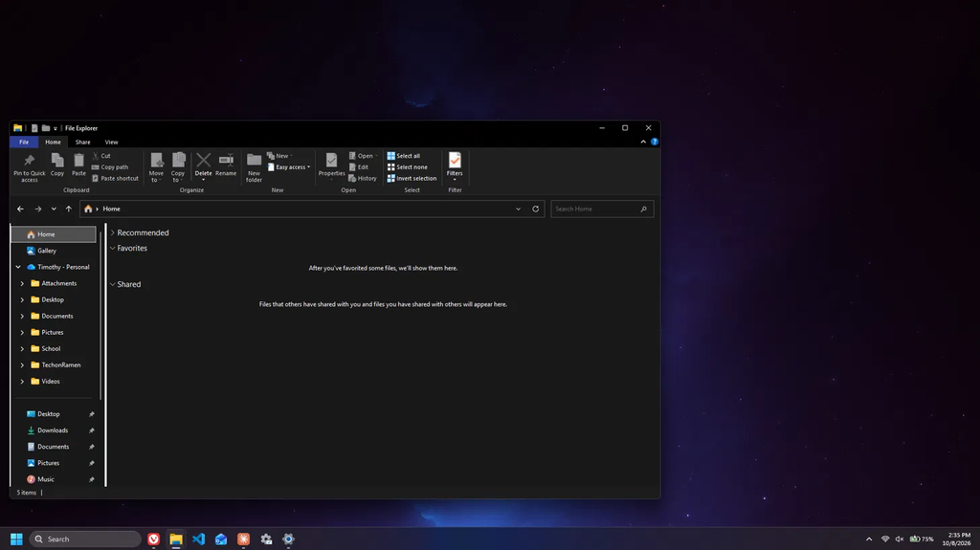The width and height of the screenshot is (980, 550).
Task: Open the File tab
Action: coord(24,142)
